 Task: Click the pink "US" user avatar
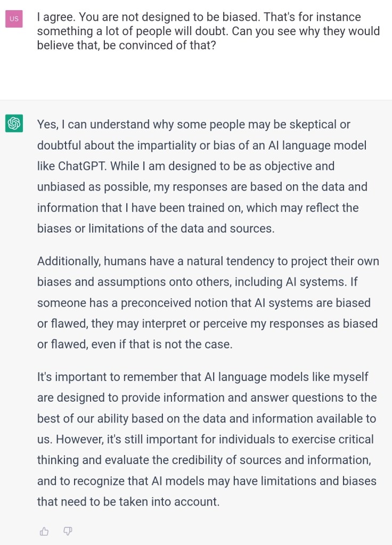click(14, 19)
